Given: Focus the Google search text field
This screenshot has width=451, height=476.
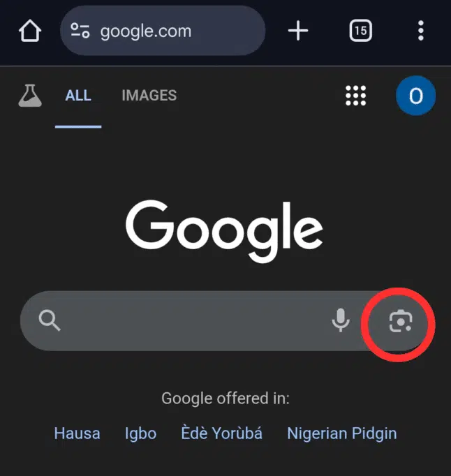Looking at the screenshot, I should (x=188, y=321).
